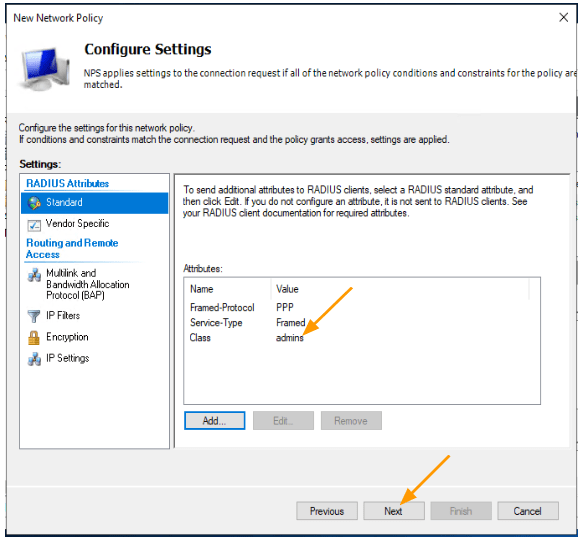Click the IP Filters funnel icon
This screenshot has width=585, height=543.
[34, 316]
